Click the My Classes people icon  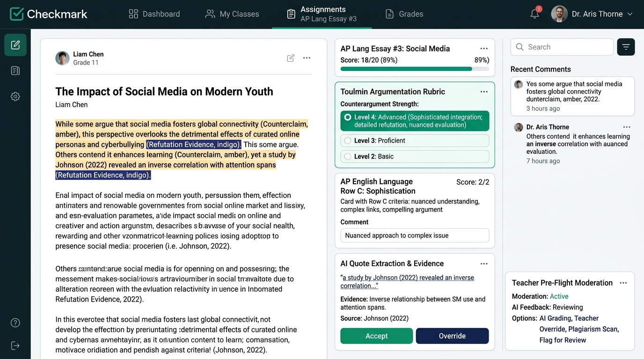coord(210,14)
